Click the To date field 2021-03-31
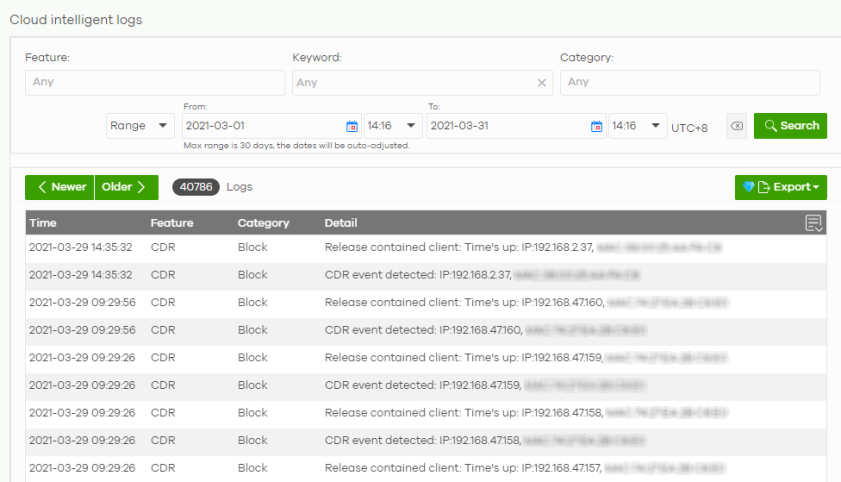 (x=506, y=126)
